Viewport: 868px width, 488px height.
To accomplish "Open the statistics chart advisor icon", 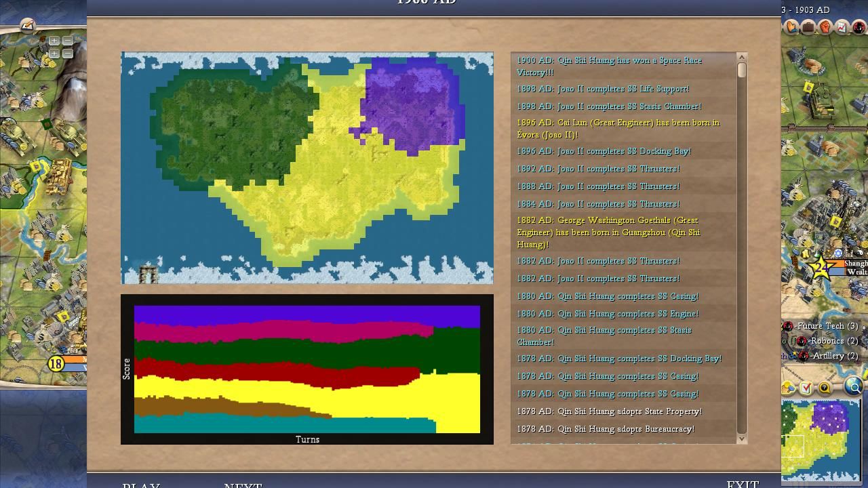I will (842, 27).
